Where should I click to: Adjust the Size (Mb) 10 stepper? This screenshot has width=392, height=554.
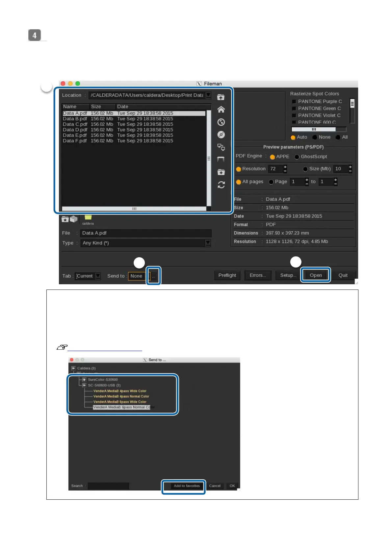click(x=350, y=169)
